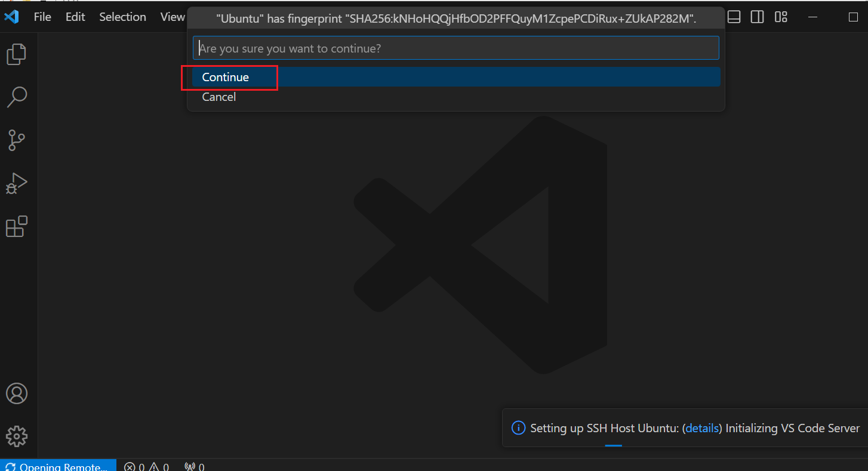Open the File menu

click(42, 17)
